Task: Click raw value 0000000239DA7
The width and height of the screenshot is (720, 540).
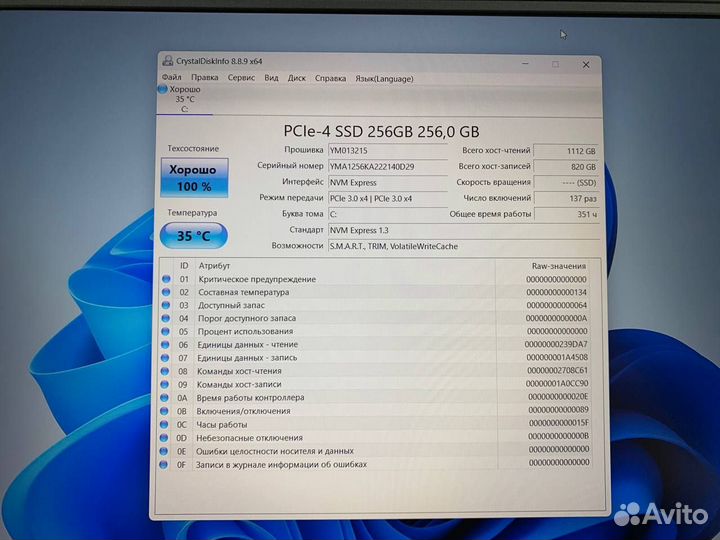Action: [x=556, y=344]
